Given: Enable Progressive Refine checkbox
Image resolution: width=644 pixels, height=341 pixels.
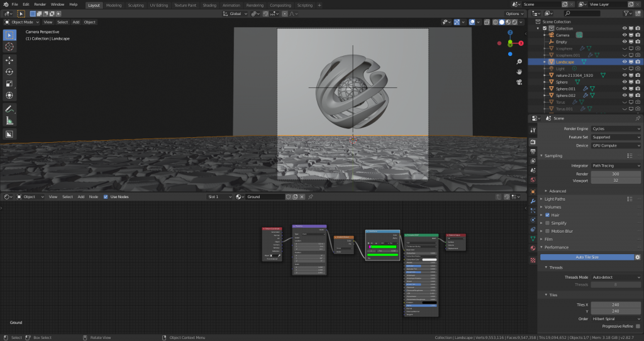Looking at the screenshot, I should (638, 326).
